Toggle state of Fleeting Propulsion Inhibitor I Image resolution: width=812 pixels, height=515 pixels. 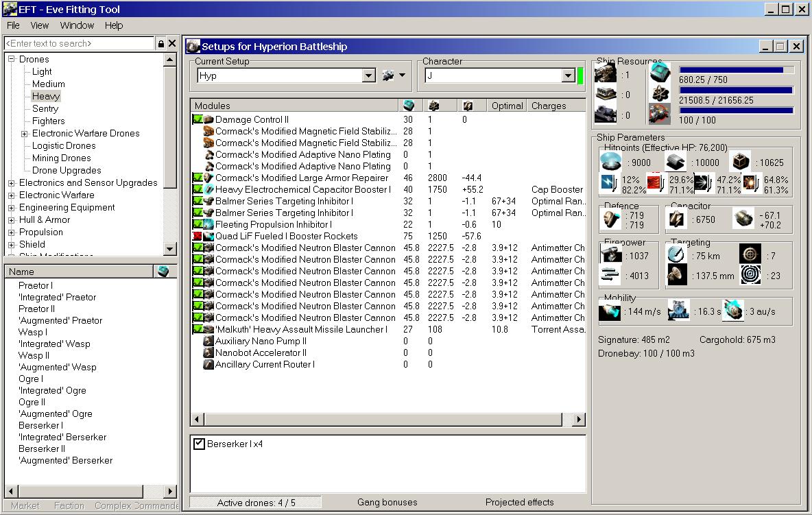198,225
